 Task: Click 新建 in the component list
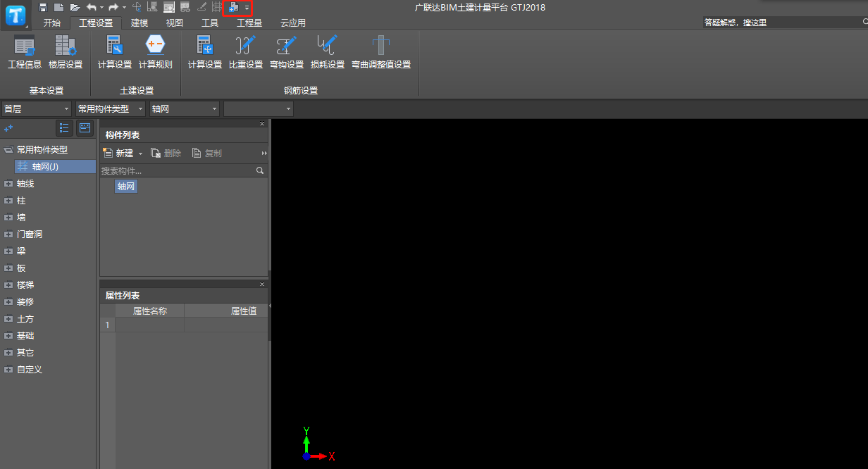118,153
